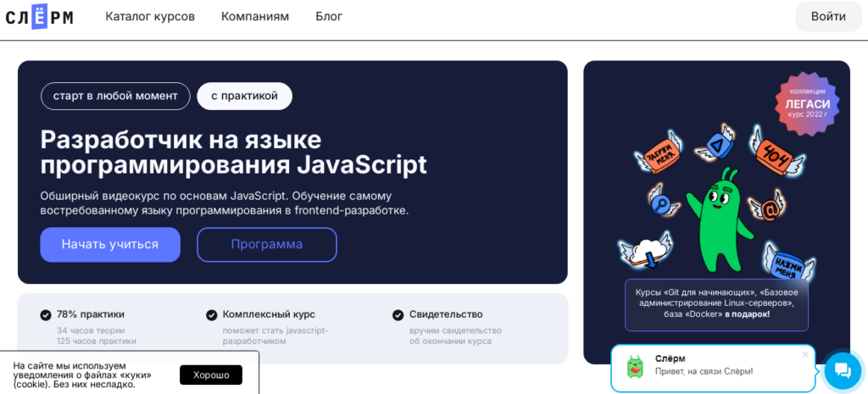Open the 'Компаниям' nav item
The height and width of the screenshot is (394, 868).
click(255, 17)
